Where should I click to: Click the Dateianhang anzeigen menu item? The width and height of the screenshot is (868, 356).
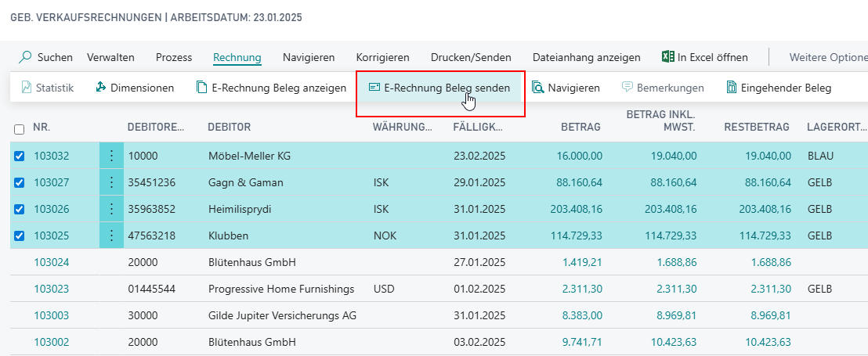click(586, 57)
